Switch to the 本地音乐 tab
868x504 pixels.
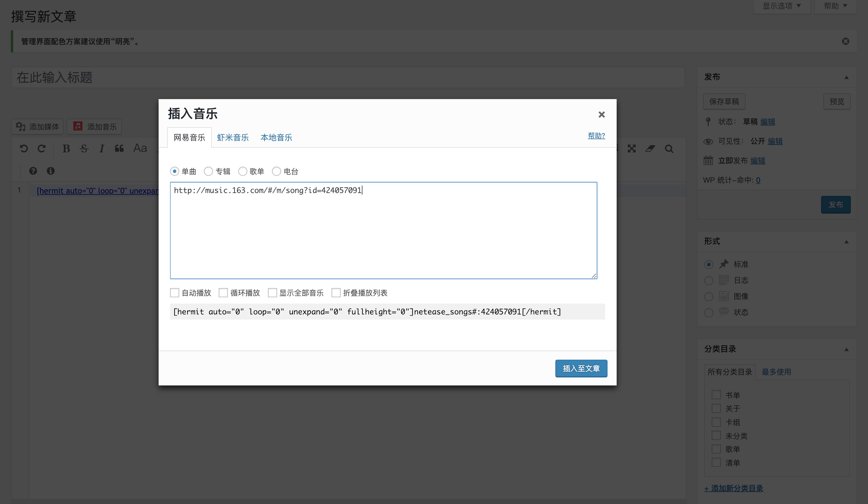pyautogui.click(x=276, y=137)
